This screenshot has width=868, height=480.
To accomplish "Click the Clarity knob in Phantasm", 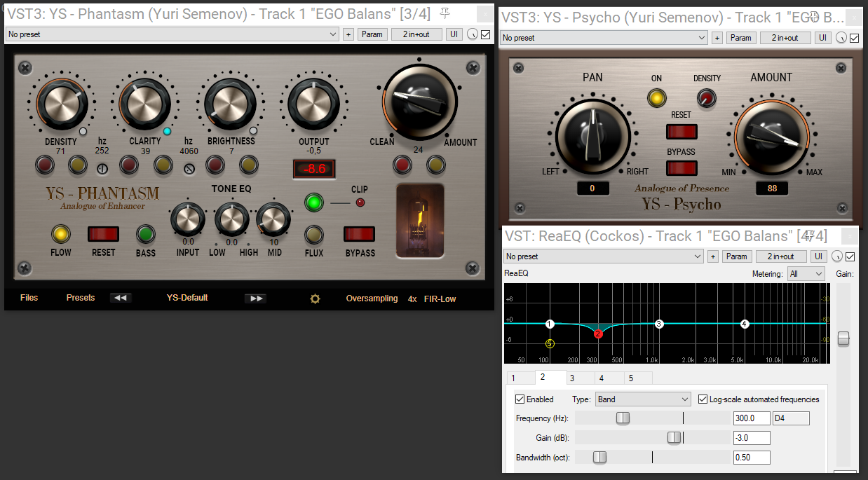I will click(x=145, y=103).
